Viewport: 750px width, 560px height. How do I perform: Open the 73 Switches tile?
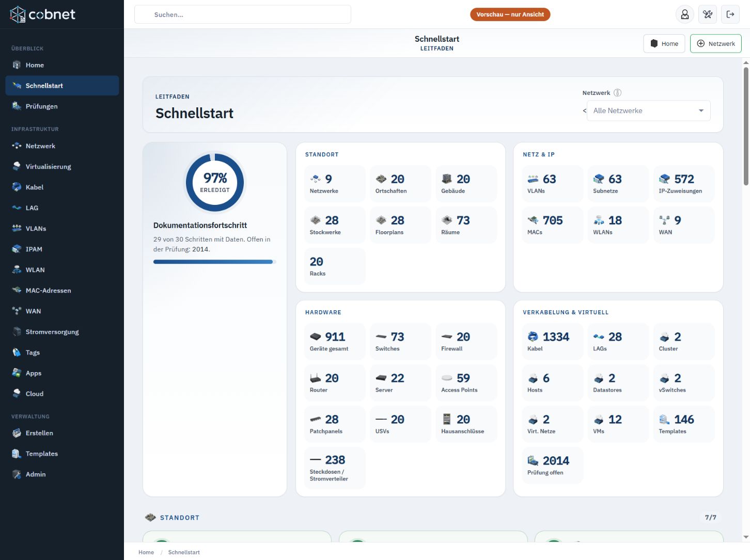[x=400, y=342]
